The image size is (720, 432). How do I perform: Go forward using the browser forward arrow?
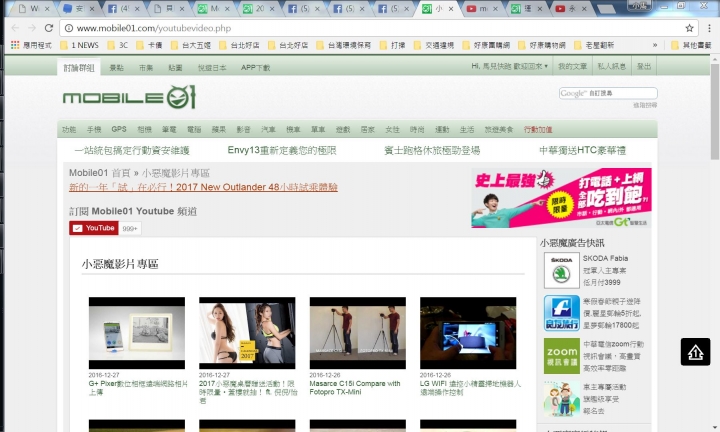click(x=32, y=28)
